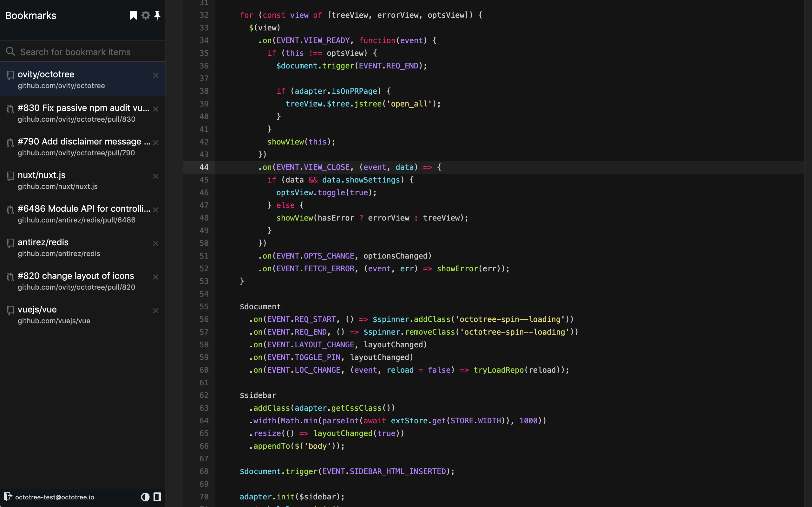The width and height of the screenshot is (812, 507).
Task: Open settings with the gear icon
Action: [x=146, y=16]
